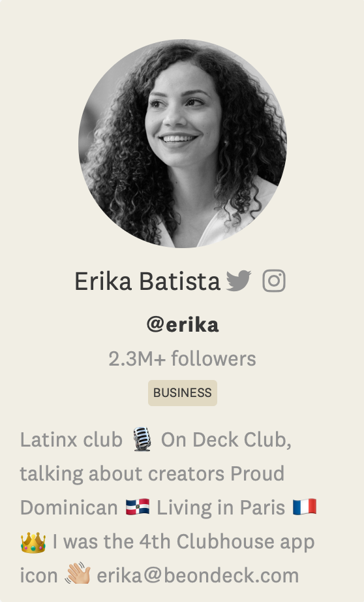Viewport: 364px width, 602px height.
Task: Click the studio microphone emoji in bio
Action: coord(142,439)
